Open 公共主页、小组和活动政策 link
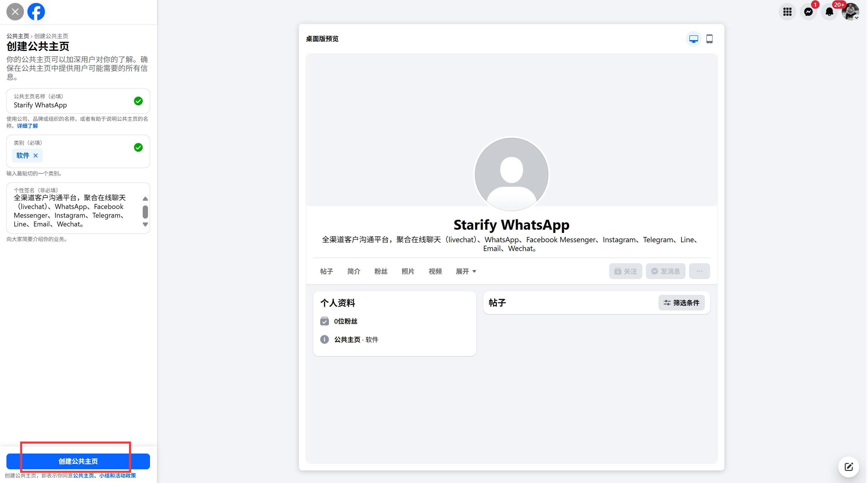The width and height of the screenshot is (868, 483). click(105, 476)
